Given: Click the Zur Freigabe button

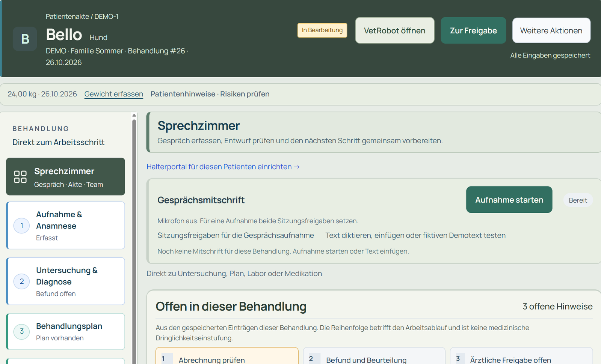Looking at the screenshot, I should click(x=473, y=30).
